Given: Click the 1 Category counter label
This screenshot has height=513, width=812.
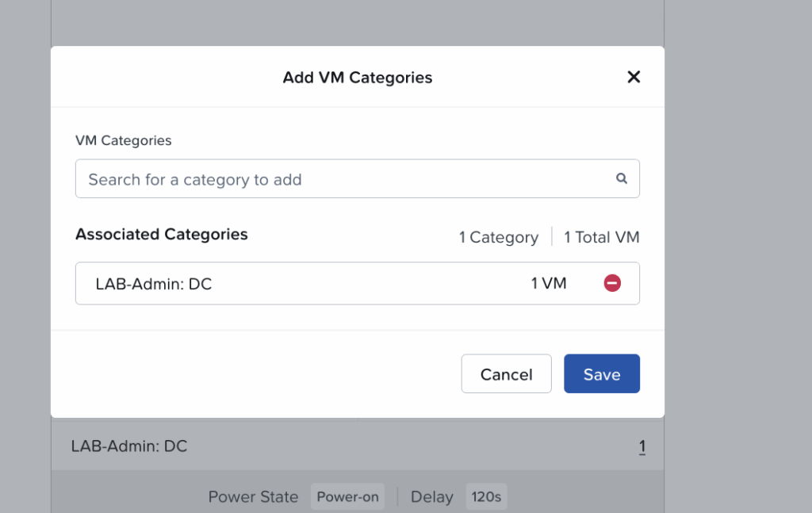Looking at the screenshot, I should click(498, 236).
